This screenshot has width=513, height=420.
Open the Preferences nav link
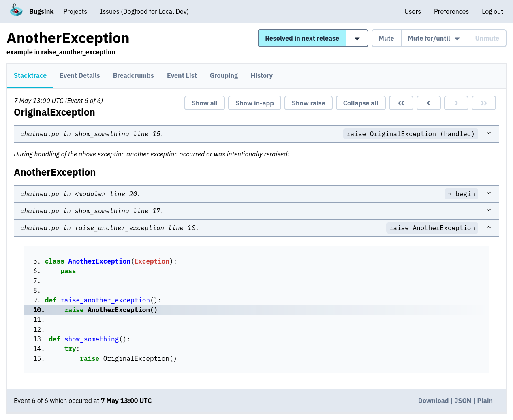pos(451,11)
